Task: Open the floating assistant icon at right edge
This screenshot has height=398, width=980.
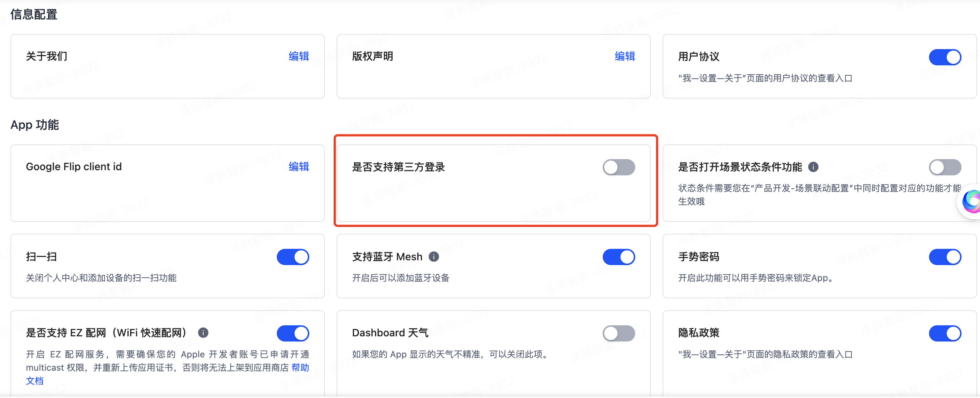Action: pyautogui.click(x=971, y=202)
